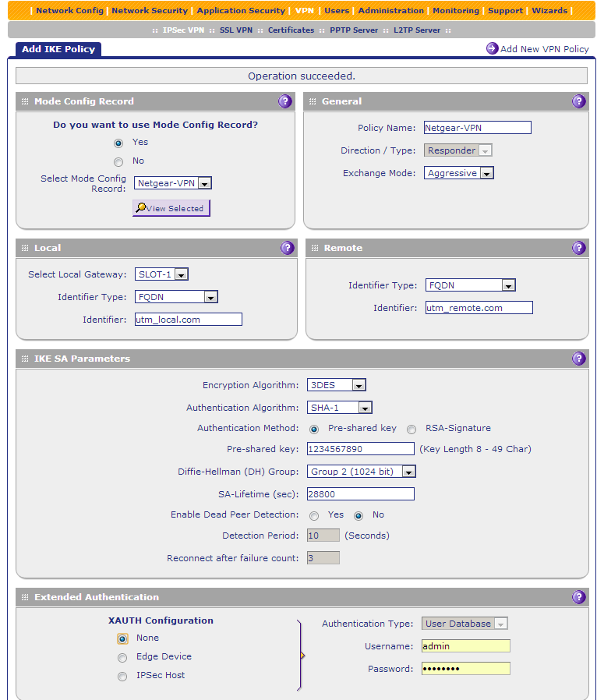The width and height of the screenshot is (597, 700).
Task: Open help for the Remote section
Action: tap(579, 248)
